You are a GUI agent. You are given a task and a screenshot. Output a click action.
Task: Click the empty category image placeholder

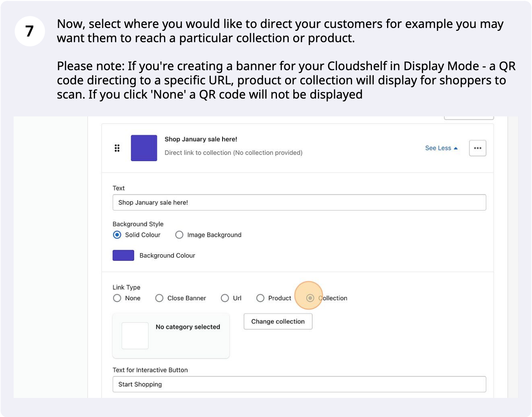coord(135,335)
